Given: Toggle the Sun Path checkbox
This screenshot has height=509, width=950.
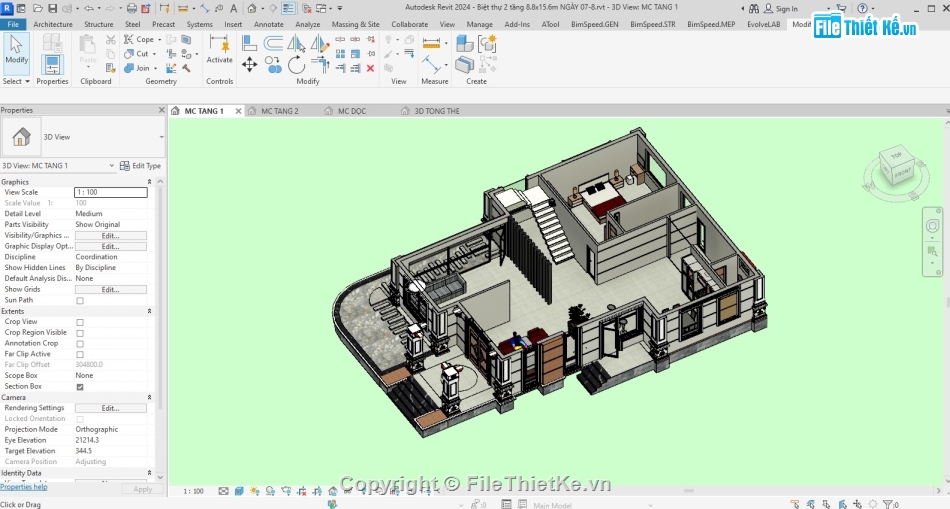Looking at the screenshot, I should (x=80, y=301).
